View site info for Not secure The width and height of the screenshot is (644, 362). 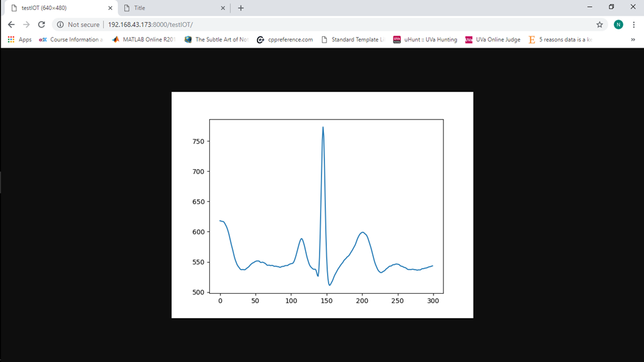pyautogui.click(x=78, y=24)
